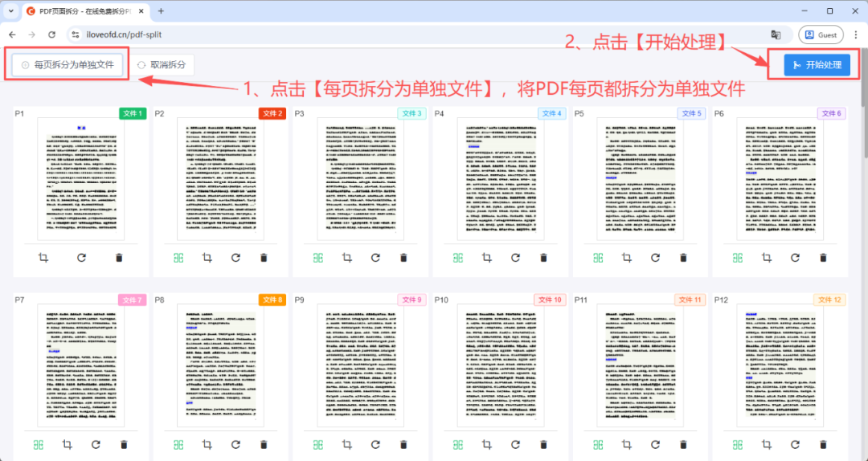The width and height of the screenshot is (868, 461).
Task: Rotate page P6
Action: (x=795, y=257)
